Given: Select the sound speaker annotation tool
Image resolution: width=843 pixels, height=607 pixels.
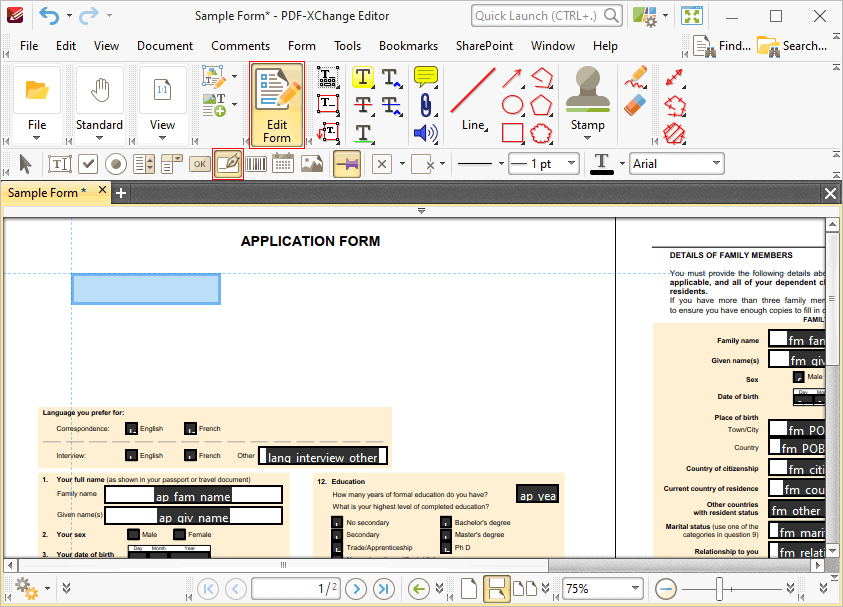Looking at the screenshot, I should [x=425, y=133].
